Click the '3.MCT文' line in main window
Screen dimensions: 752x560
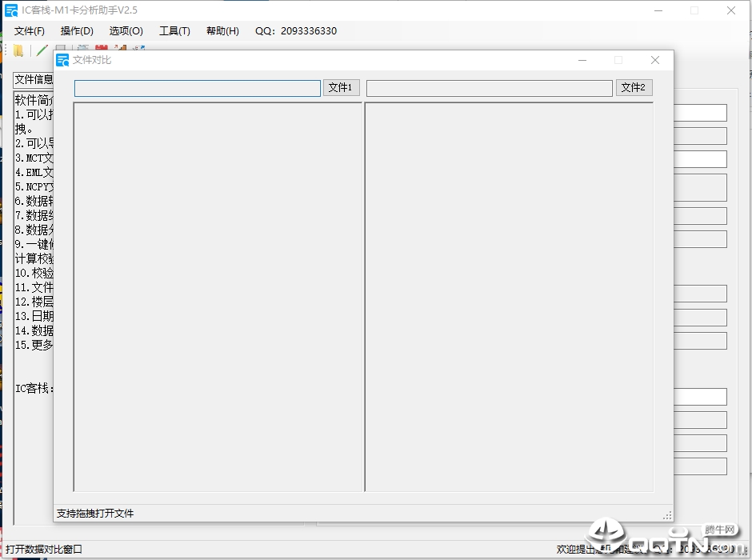[x=34, y=158]
